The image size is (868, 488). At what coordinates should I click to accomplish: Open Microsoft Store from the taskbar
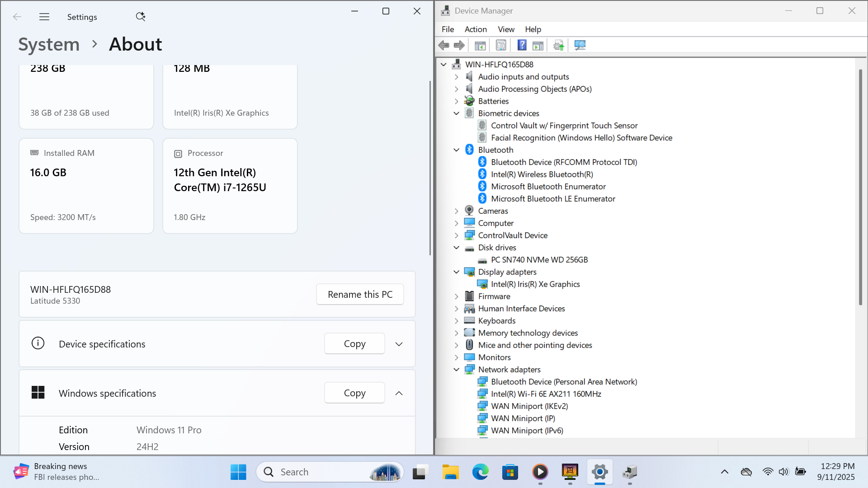510,472
